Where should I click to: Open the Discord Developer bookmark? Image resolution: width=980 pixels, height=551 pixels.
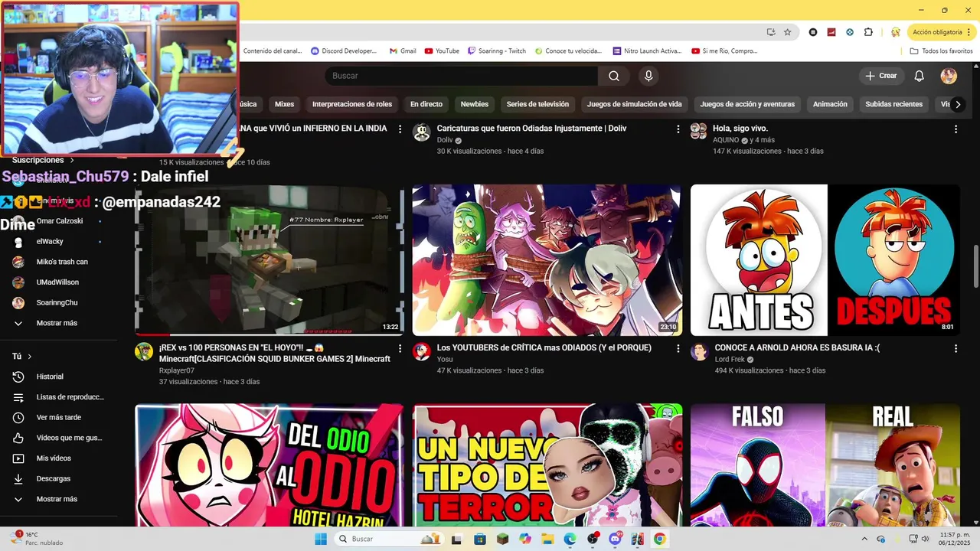[344, 51]
